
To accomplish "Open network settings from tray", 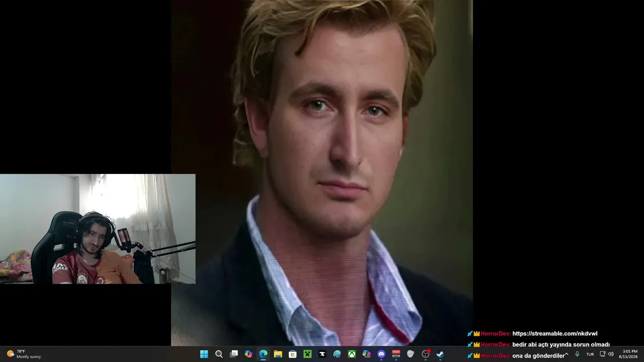I will pos(603,354).
